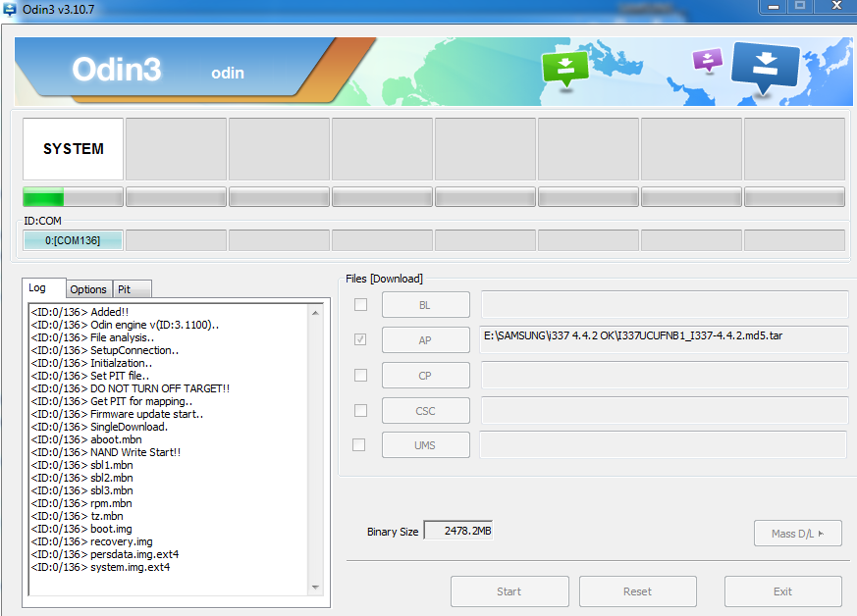Click log line 'SingleDownload.'
Screen dimensions: 857x616
coord(99,427)
